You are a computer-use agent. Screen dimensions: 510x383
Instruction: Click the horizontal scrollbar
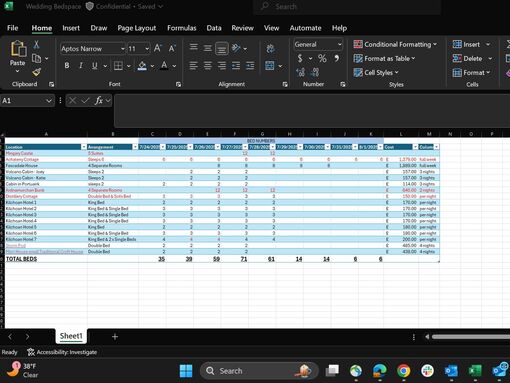(x=470, y=337)
